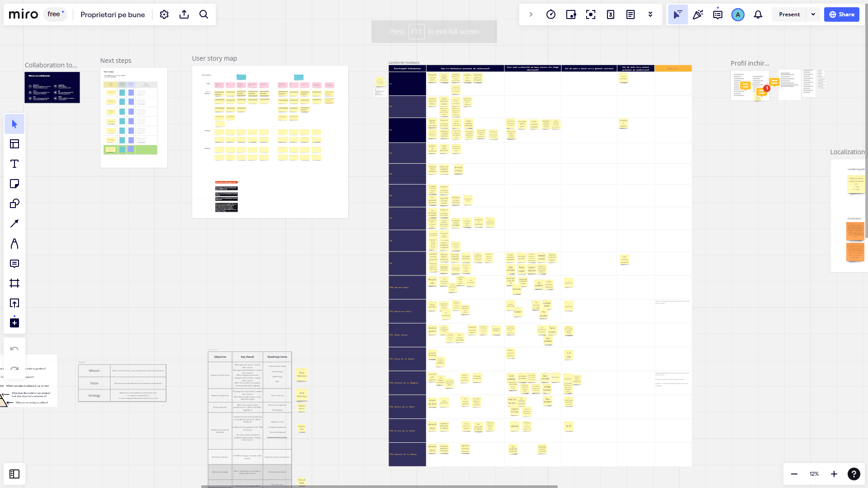This screenshot has width=868, height=488.
Task: Click the Present button
Action: pyautogui.click(x=789, y=14)
